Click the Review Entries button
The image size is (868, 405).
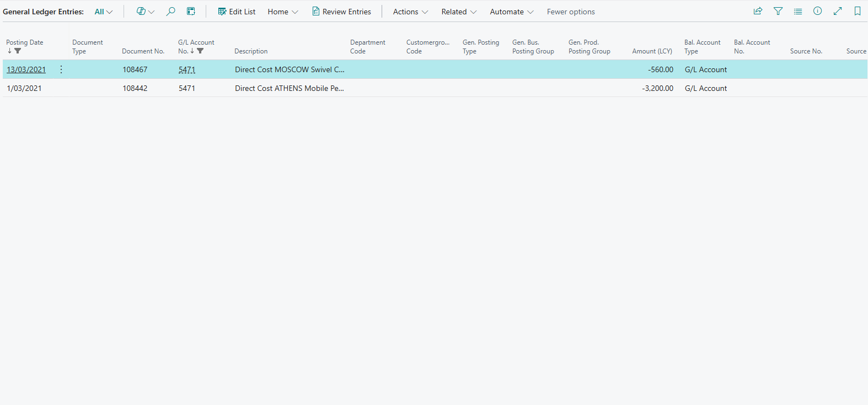(341, 12)
